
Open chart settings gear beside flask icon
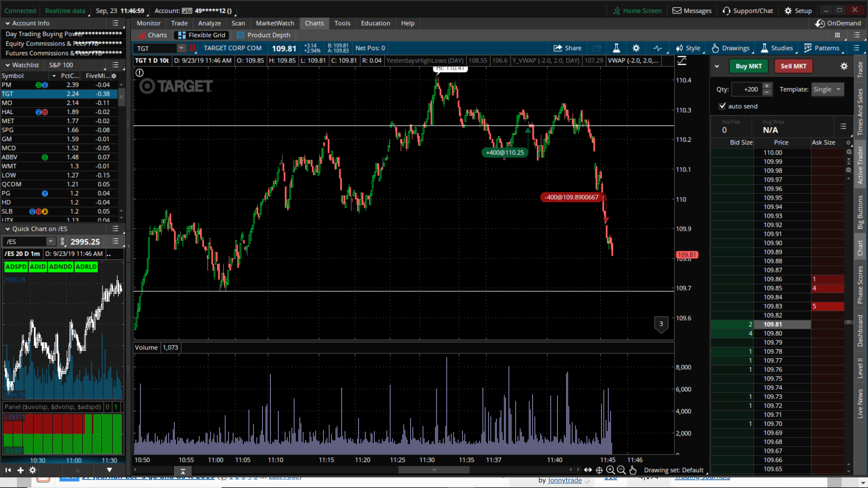click(x=636, y=48)
